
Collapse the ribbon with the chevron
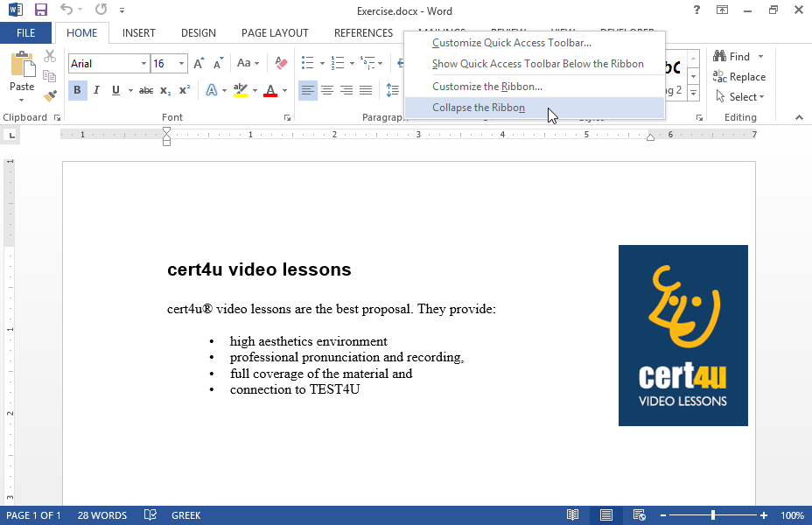799,117
